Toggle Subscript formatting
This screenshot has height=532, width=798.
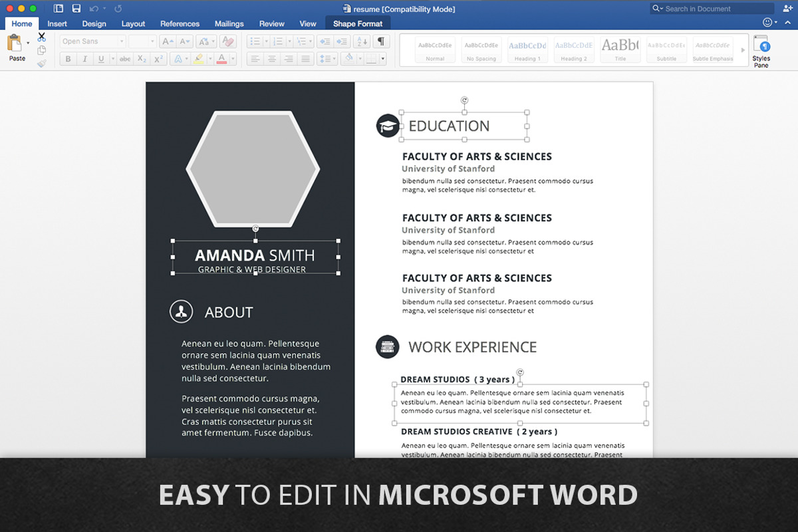point(142,59)
